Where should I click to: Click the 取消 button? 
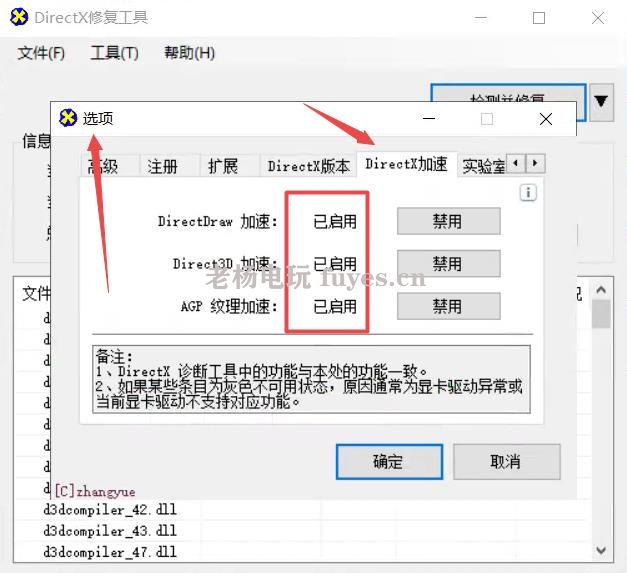pyautogui.click(x=507, y=461)
